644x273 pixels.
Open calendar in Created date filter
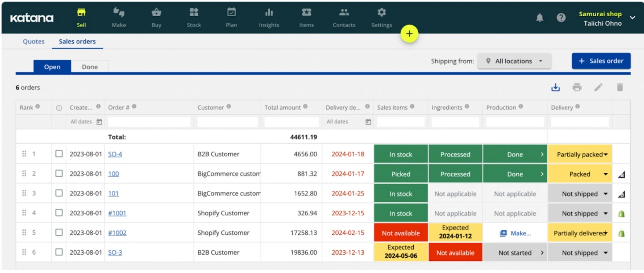pos(99,122)
